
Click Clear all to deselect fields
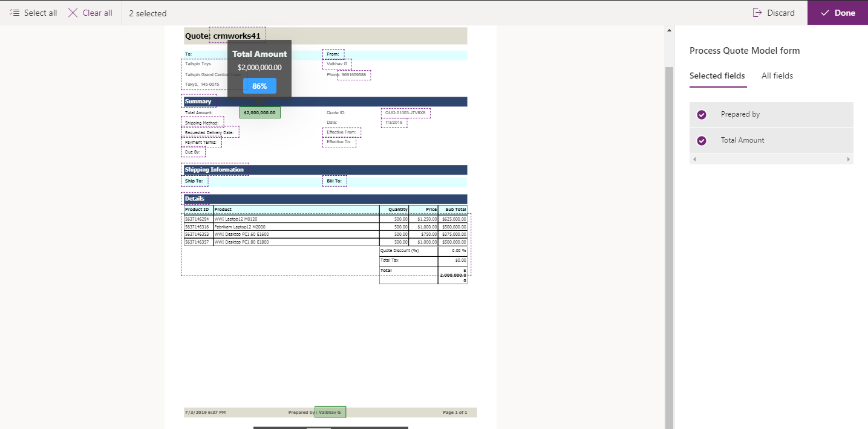(x=90, y=13)
